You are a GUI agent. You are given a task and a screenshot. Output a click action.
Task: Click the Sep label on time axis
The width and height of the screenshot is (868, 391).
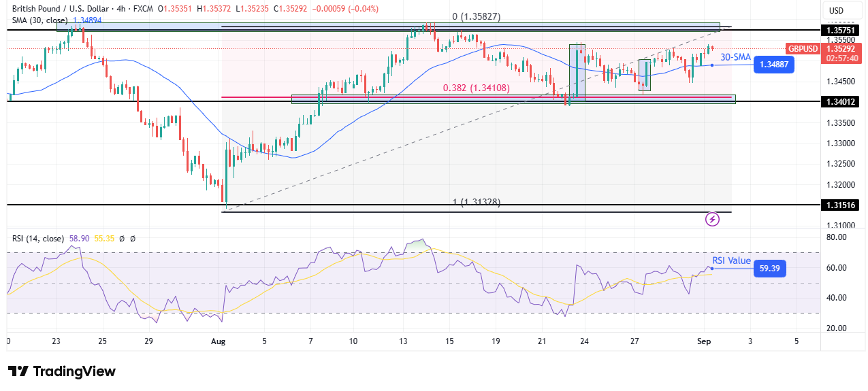pyautogui.click(x=705, y=341)
